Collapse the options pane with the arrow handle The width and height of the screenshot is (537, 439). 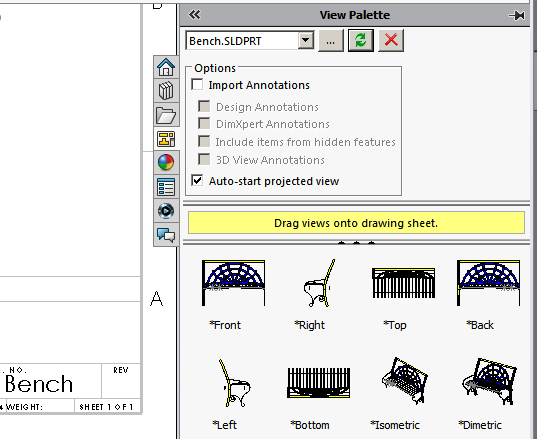356,243
